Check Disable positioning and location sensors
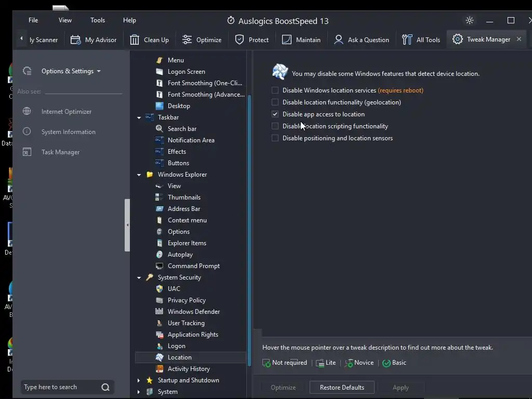The height and width of the screenshot is (399, 532). click(275, 138)
